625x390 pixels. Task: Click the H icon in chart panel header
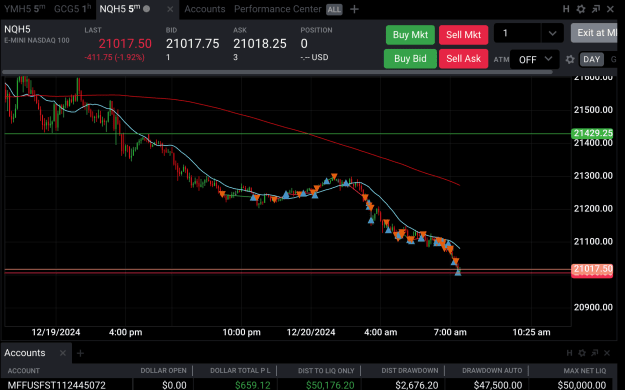566,9
